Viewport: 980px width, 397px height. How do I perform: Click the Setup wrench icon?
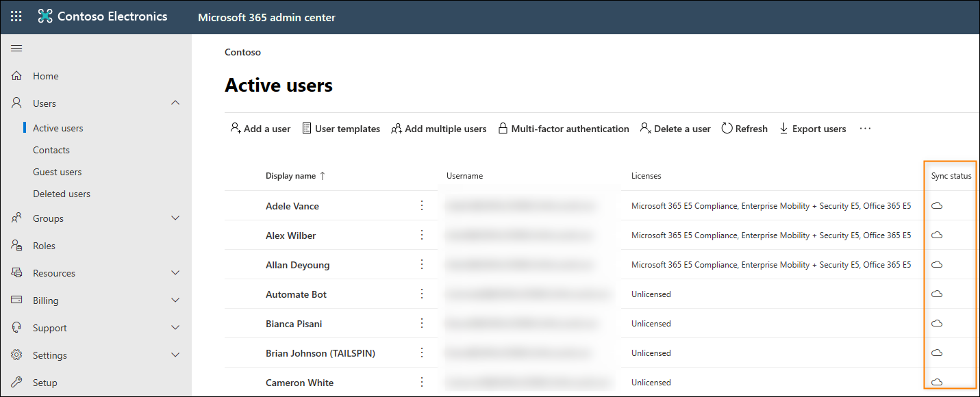pos(17,383)
